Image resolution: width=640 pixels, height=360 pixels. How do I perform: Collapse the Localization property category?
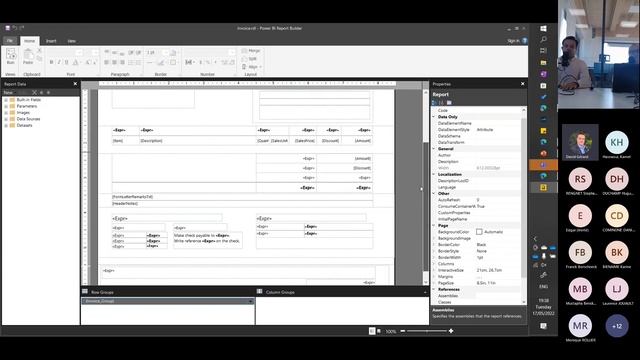[x=434, y=174]
